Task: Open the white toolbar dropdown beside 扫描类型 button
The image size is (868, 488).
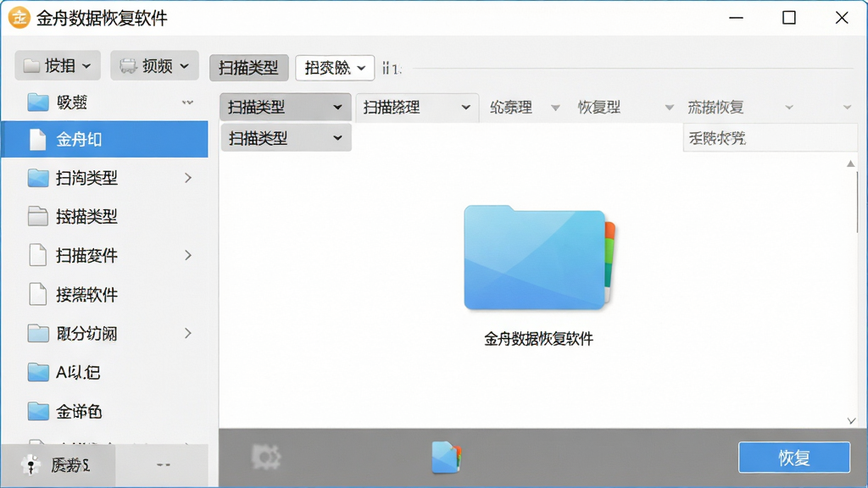Action: click(335, 68)
